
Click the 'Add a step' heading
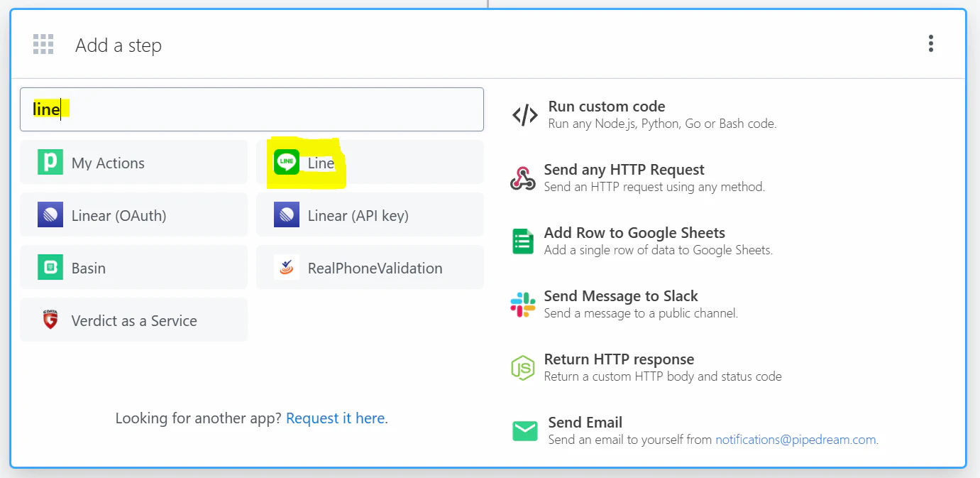[x=119, y=45]
